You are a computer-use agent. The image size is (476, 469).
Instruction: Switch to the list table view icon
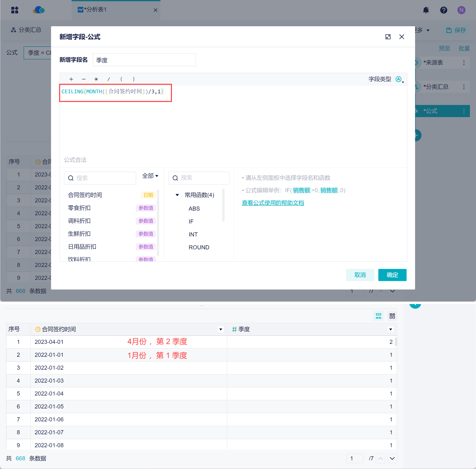tap(378, 316)
